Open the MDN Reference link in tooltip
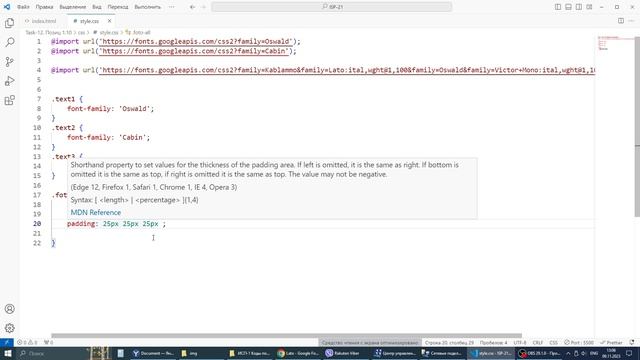 click(96, 213)
